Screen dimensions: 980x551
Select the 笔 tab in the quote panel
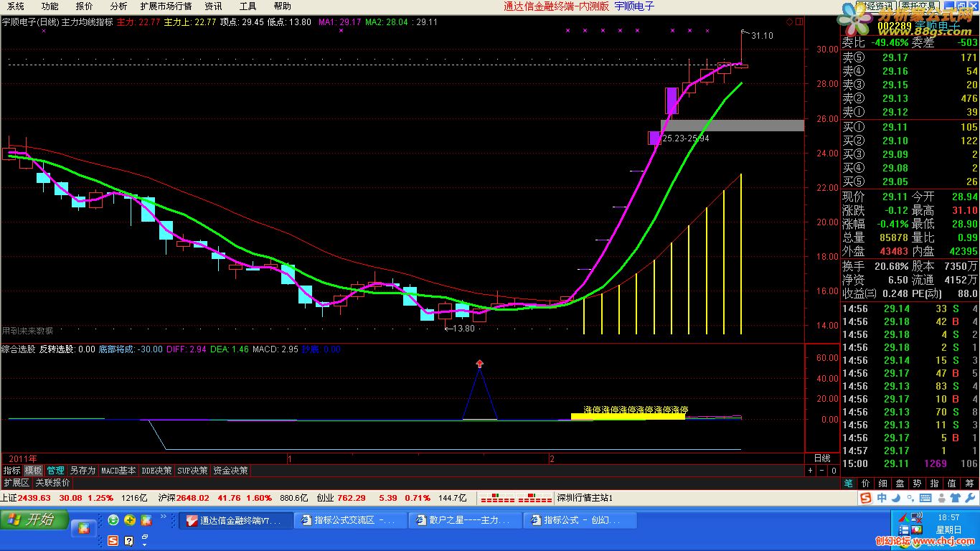tap(849, 484)
